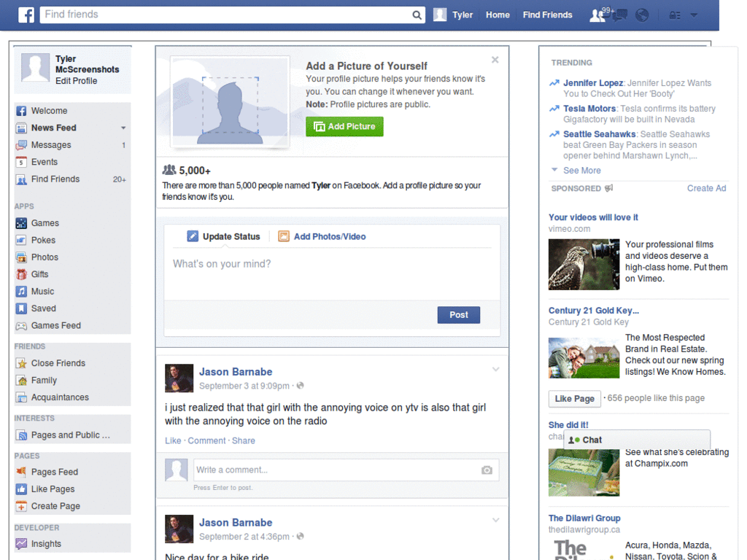Open the Seattle Seahawks trending topic

[x=600, y=134]
